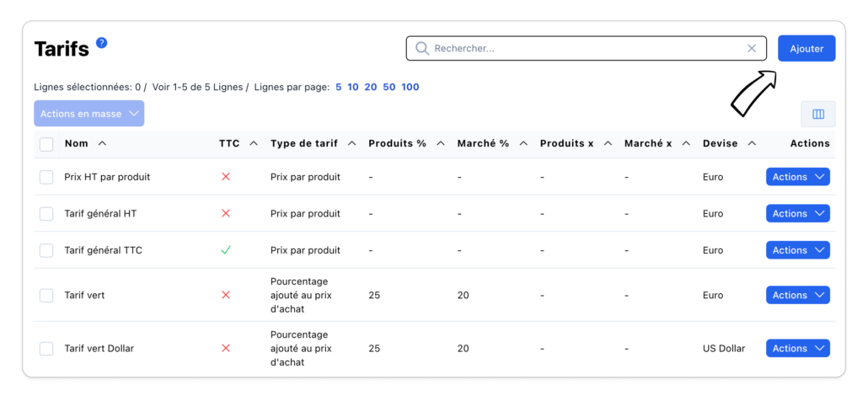Check the Prix HT par produit row

coord(46,177)
